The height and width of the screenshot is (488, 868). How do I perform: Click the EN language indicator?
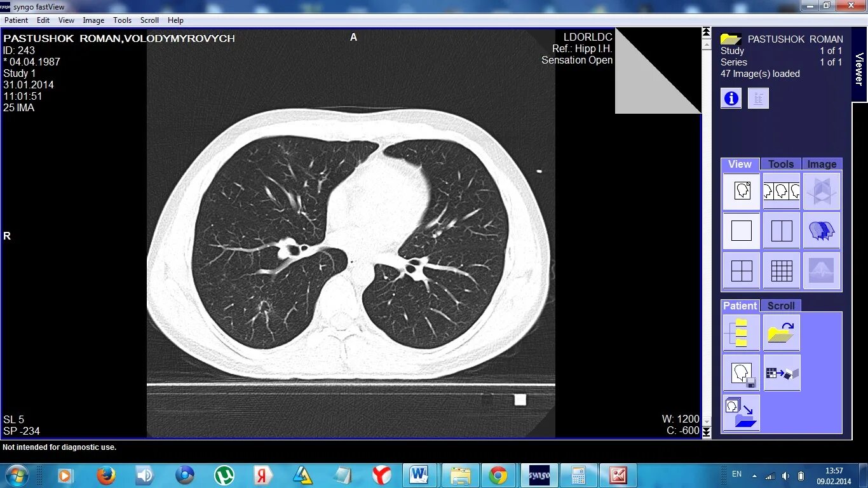tap(737, 474)
